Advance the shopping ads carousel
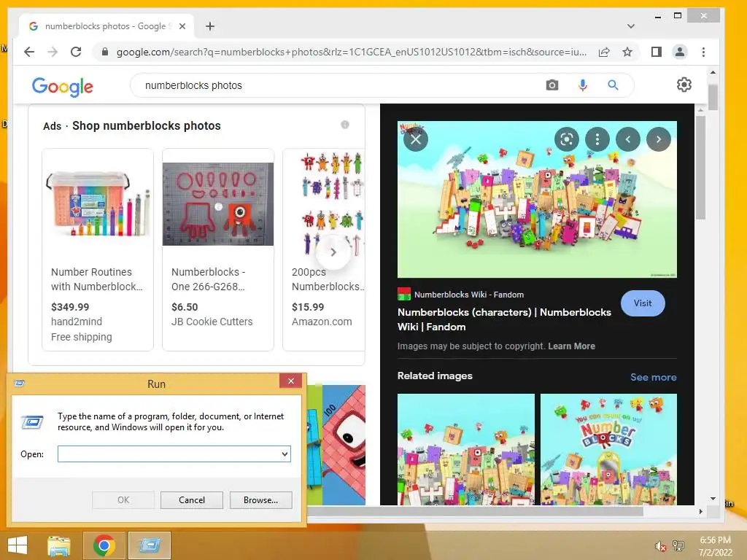The height and width of the screenshot is (560, 747). click(x=333, y=252)
